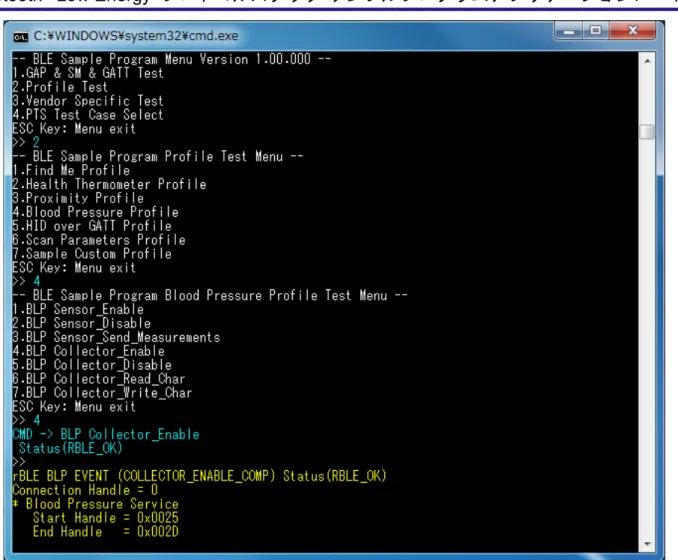Click the cmd.exe icon in the title bar
Viewport: 678px width, 560px height.
point(20,36)
